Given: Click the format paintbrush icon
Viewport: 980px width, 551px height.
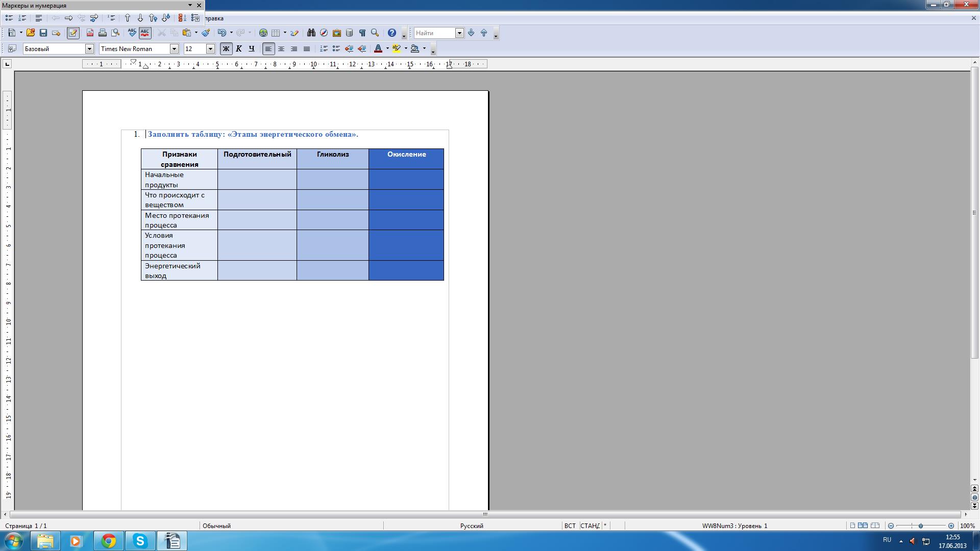Looking at the screenshot, I should tap(206, 33).
